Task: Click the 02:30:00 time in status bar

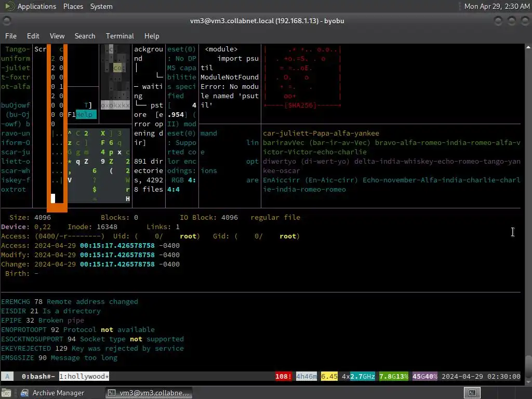Action: coord(503,376)
